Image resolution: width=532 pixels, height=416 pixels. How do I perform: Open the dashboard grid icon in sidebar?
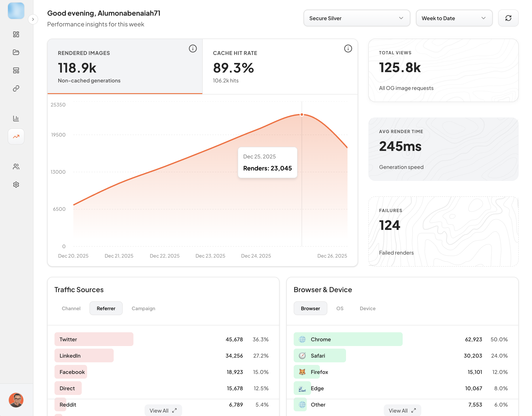coord(16,34)
